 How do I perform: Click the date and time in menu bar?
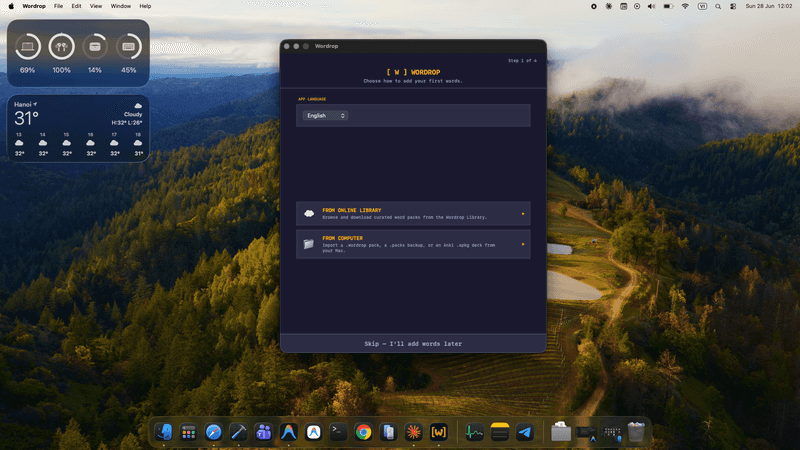[x=769, y=6]
